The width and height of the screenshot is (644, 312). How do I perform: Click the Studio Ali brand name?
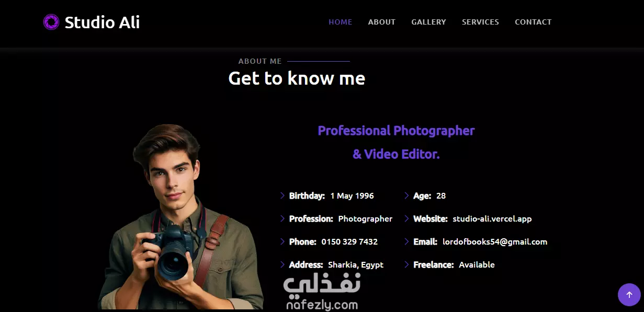pyautogui.click(x=102, y=22)
